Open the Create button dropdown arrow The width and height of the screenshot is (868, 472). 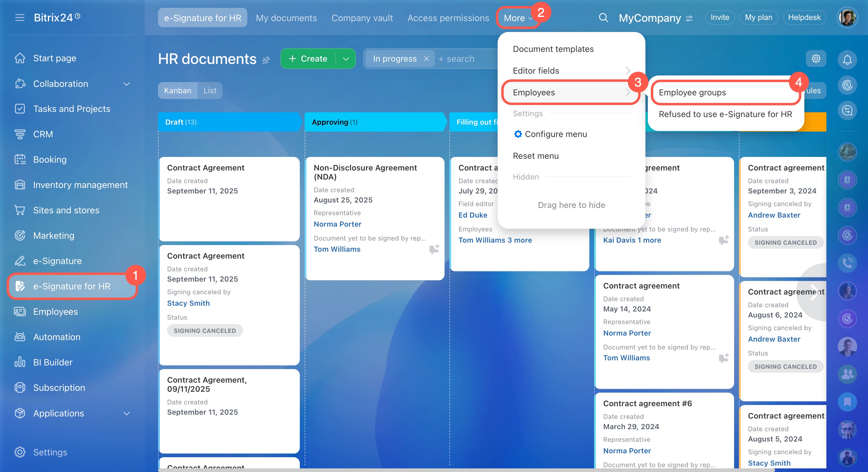(x=346, y=59)
